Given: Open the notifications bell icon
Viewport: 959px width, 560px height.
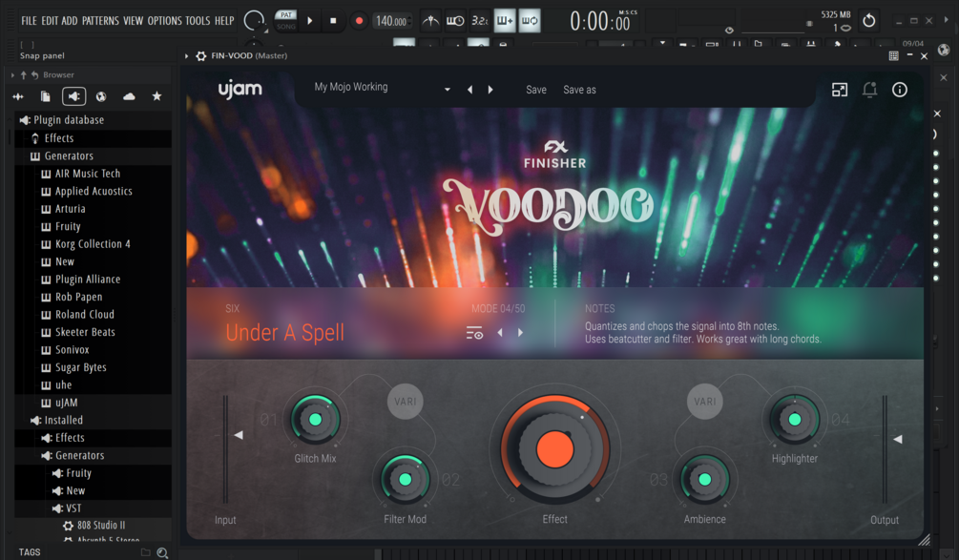Looking at the screenshot, I should coord(869,90).
